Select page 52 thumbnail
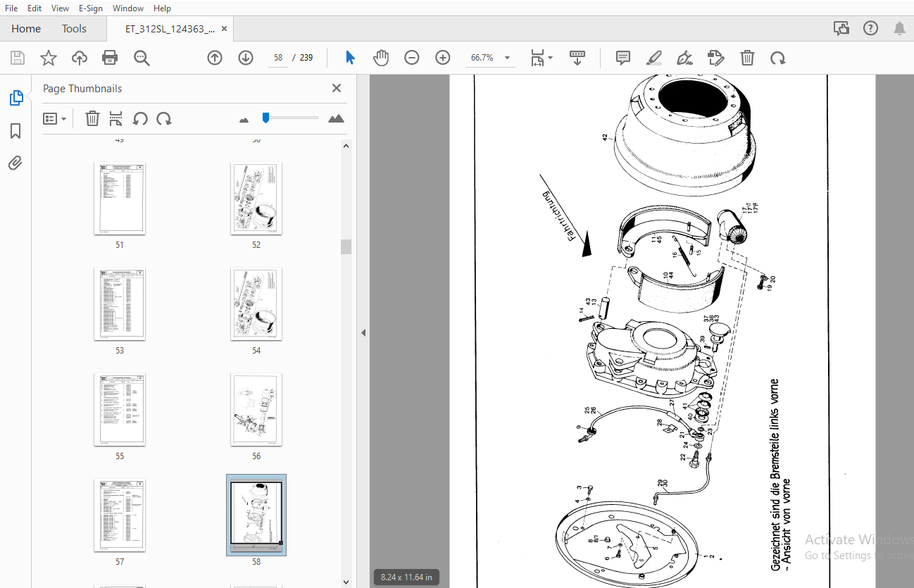The width and height of the screenshot is (914, 588). [x=256, y=199]
